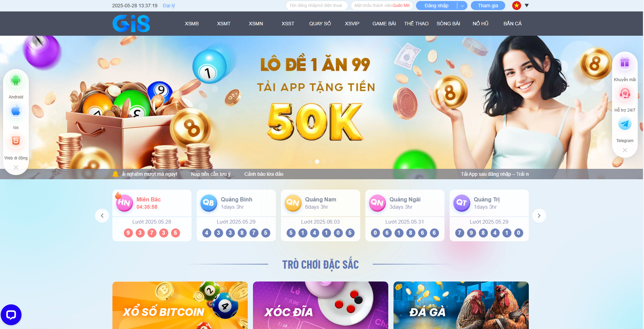Show next lottery results with right arrow
This screenshot has width=644, height=329.
coord(539,216)
